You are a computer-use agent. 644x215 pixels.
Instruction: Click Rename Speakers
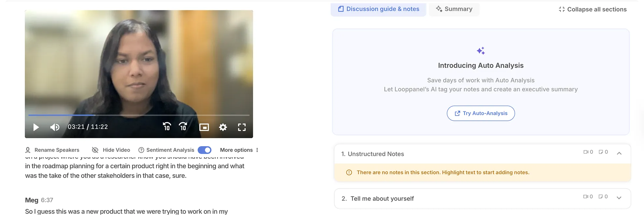[52, 150]
